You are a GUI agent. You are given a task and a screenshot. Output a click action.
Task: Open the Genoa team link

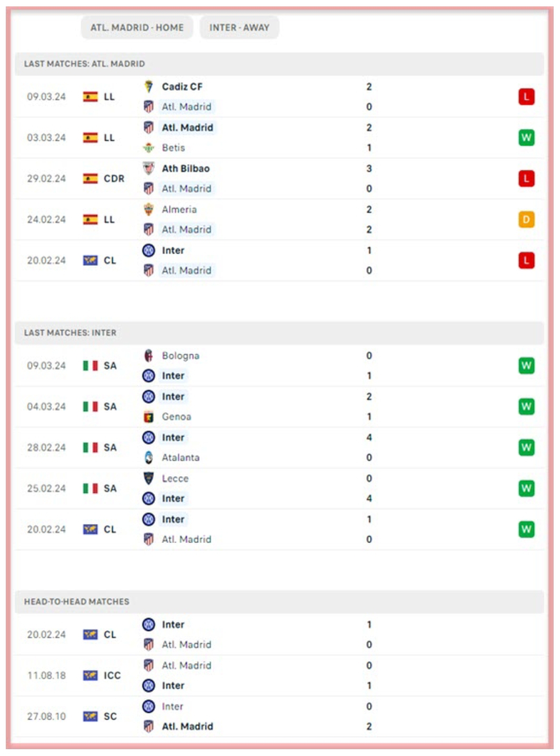176,416
